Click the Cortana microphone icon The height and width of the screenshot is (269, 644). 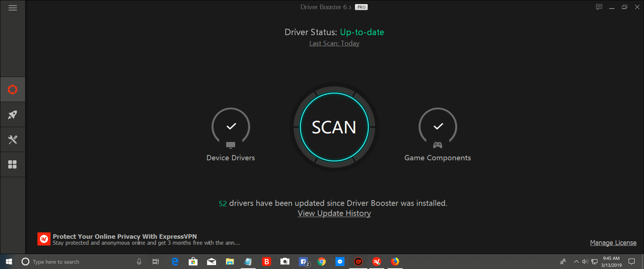click(139, 261)
